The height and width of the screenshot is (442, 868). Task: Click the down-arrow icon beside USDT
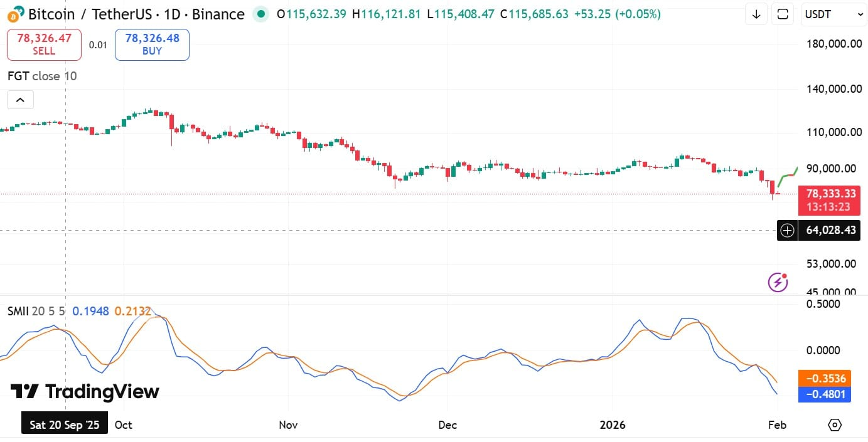(756, 14)
